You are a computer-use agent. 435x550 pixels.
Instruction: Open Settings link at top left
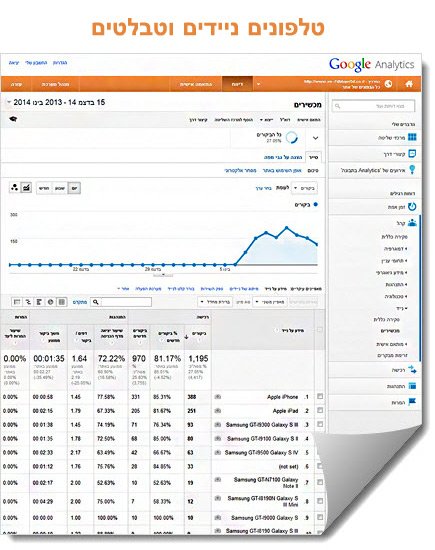pyautogui.click(x=60, y=62)
